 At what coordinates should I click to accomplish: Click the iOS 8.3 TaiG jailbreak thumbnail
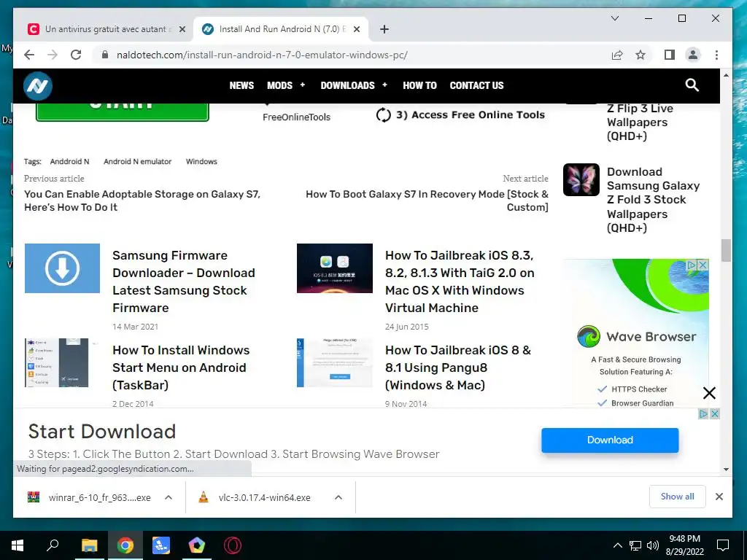click(x=335, y=268)
